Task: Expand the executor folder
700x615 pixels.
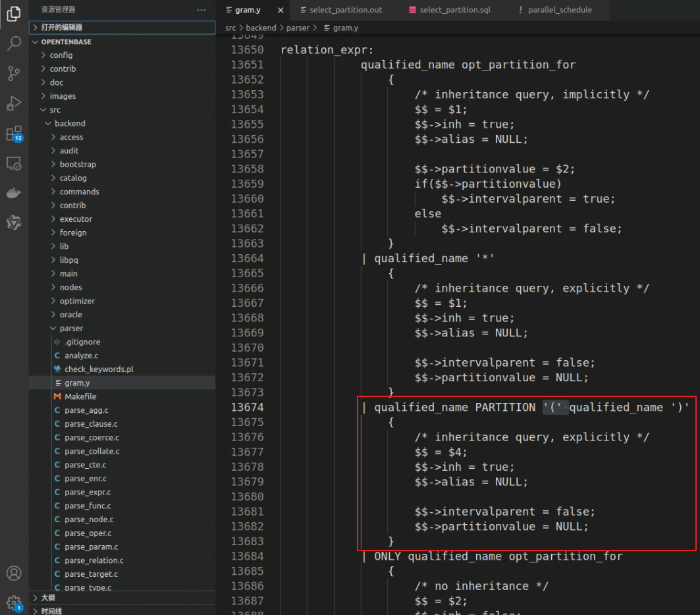Action: 122,219
